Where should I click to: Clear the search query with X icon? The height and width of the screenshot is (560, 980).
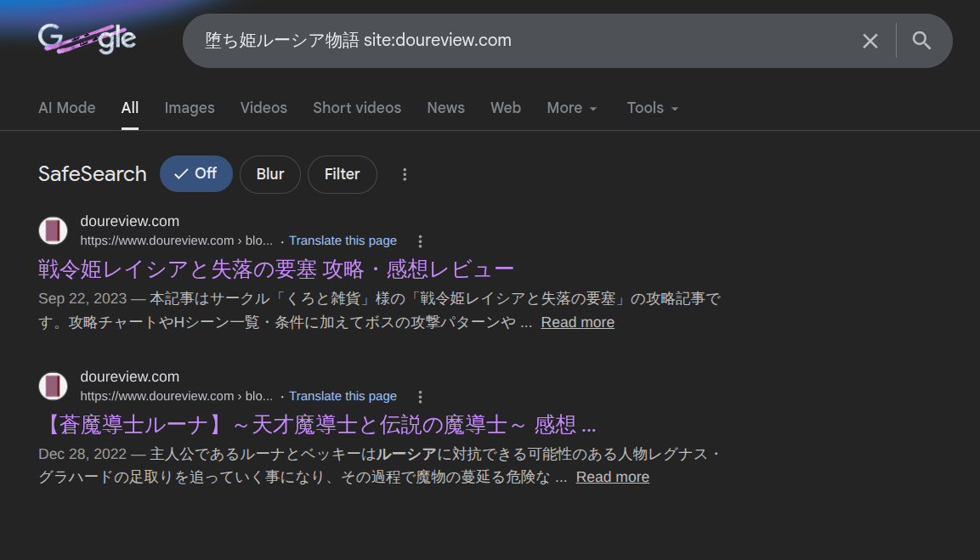tap(870, 42)
